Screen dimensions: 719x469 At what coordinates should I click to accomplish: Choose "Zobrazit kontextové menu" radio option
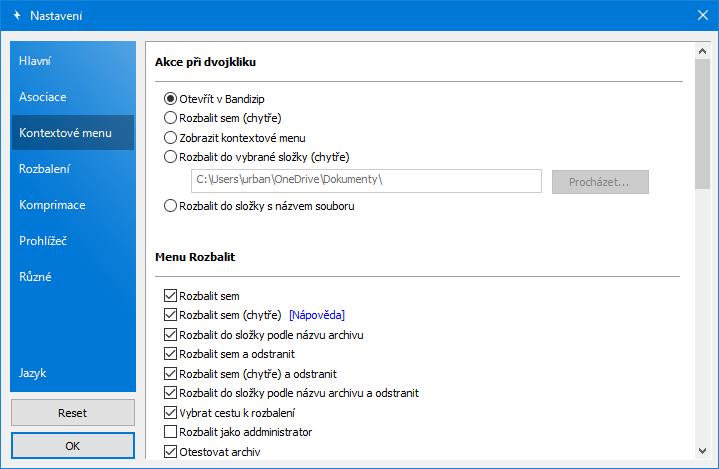click(x=170, y=137)
